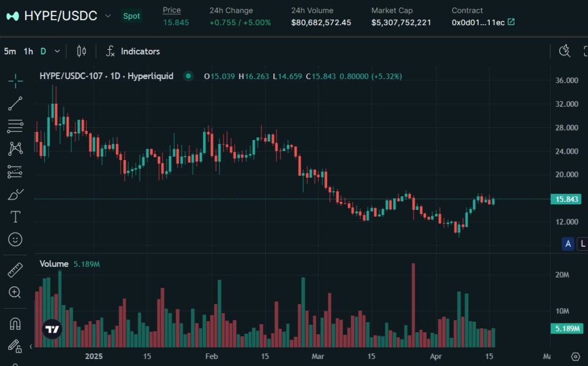Toggle lock all drawing tools pencil icon

tap(14, 346)
